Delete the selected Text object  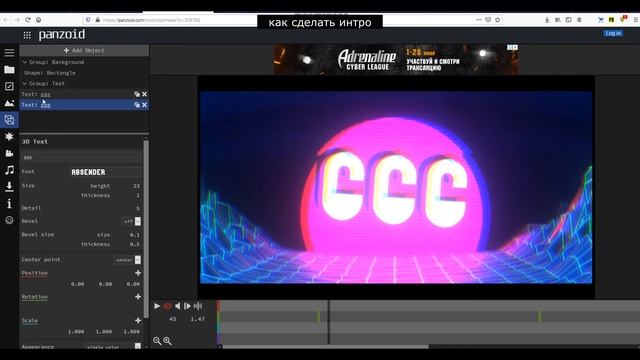click(x=144, y=105)
